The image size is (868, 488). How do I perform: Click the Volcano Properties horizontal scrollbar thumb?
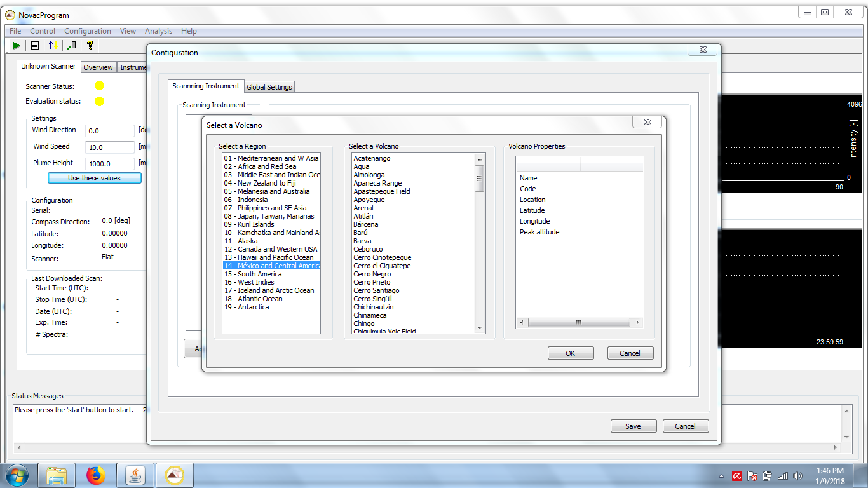[x=579, y=323]
